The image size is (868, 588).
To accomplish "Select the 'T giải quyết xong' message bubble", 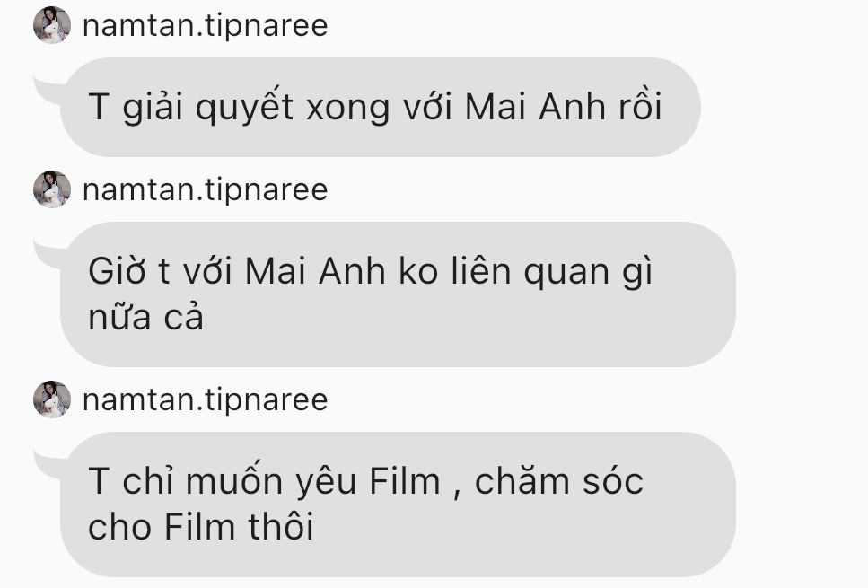I will pyautogui.click(x=381, y=107).
